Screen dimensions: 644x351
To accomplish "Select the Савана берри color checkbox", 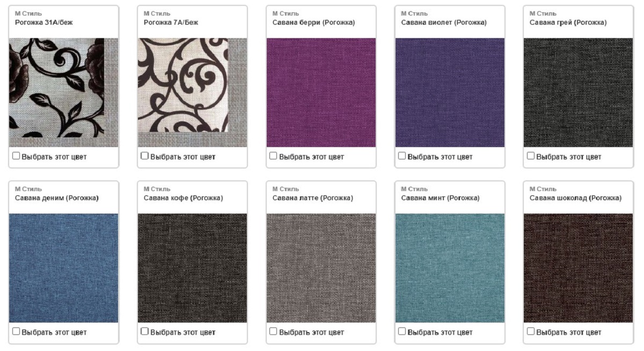I will click(x=273, y=156).
